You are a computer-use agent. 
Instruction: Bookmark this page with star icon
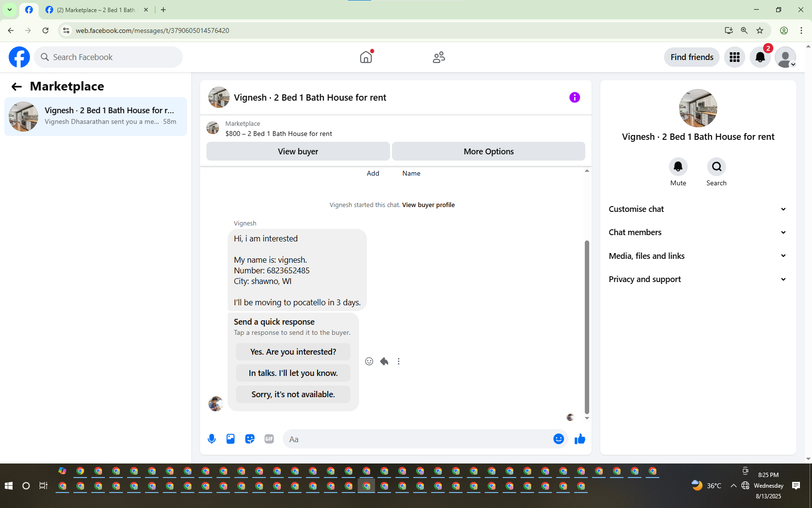[760, 30]
